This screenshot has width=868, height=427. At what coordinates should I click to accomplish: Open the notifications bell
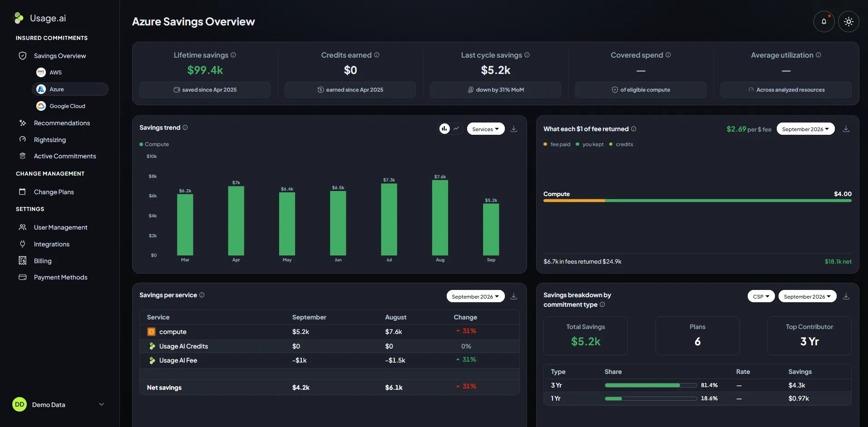click(824, 21)
